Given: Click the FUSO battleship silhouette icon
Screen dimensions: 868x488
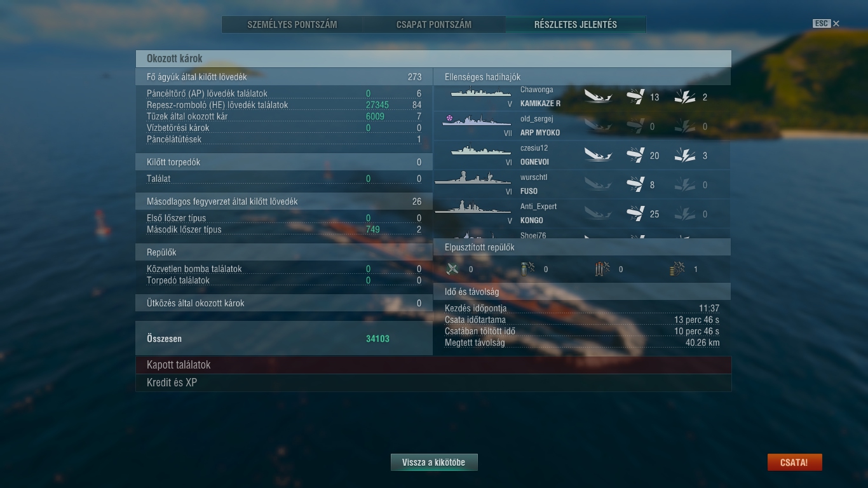Looking at the screenshot, I should pyautogui.click(x=473, y=179).
